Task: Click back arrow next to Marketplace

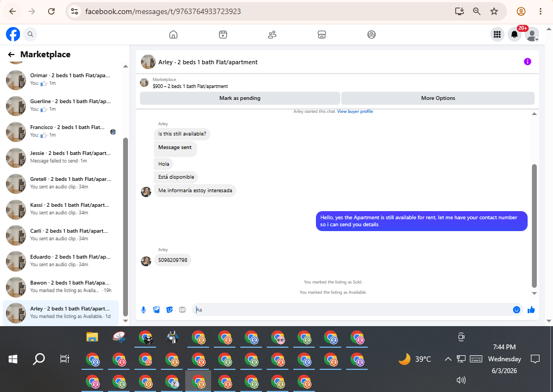Action: (x=11, y=55)
